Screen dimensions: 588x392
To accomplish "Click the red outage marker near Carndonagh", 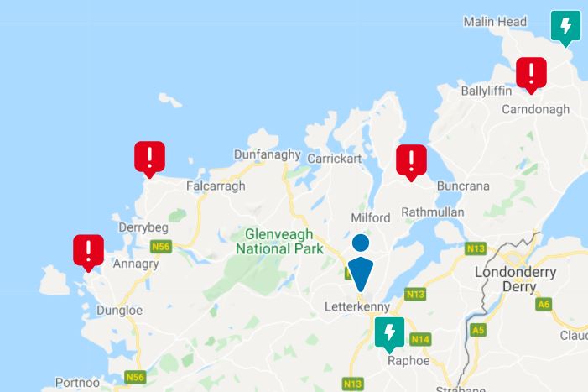I will [x=531, y=75].
